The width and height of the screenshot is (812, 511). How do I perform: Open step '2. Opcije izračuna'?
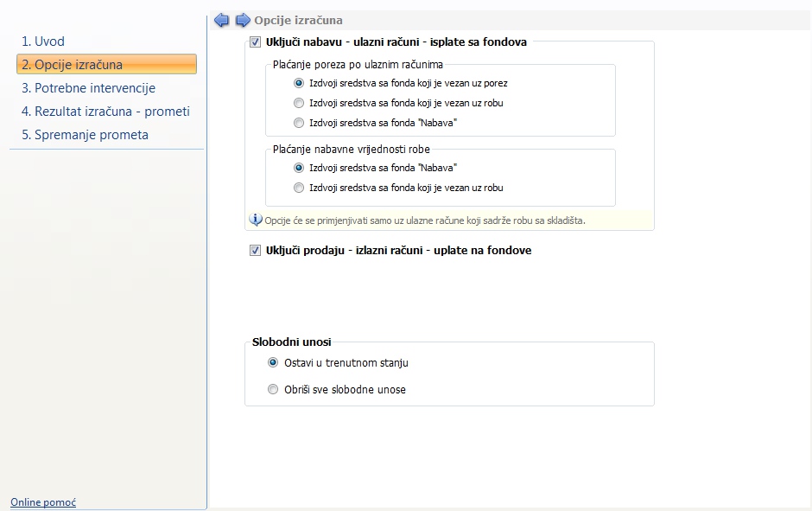[106, 64]
